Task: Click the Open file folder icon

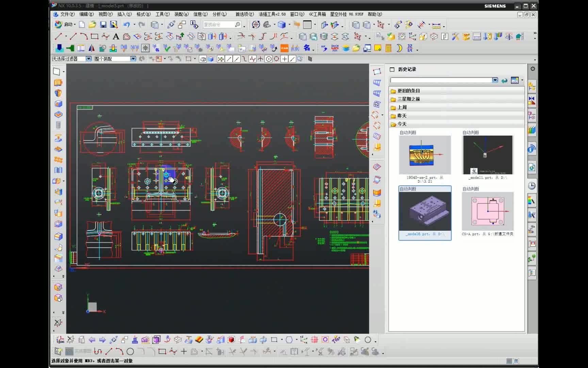Action: point(92,25)
